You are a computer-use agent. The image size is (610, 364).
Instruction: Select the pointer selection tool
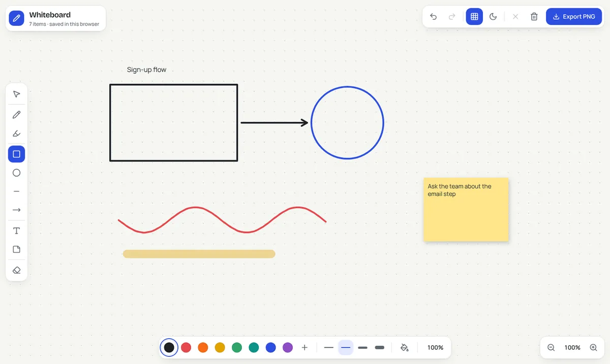point(16,94)
